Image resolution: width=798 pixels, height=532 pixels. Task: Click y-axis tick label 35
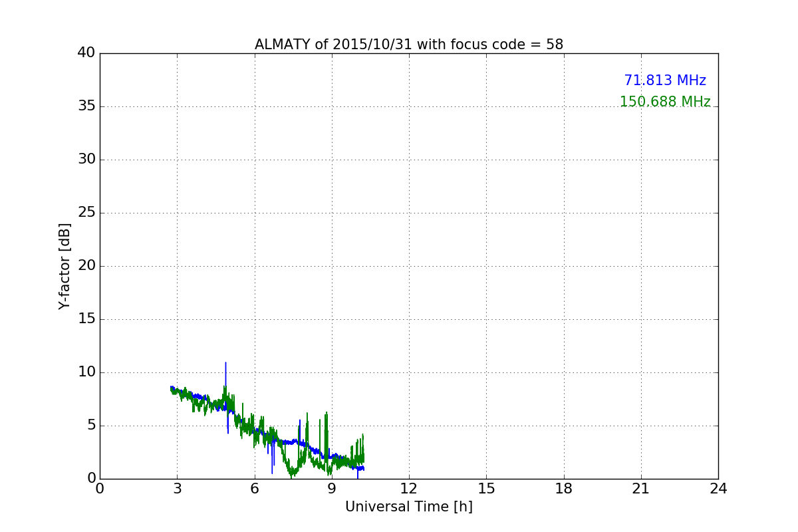[86, 106]
